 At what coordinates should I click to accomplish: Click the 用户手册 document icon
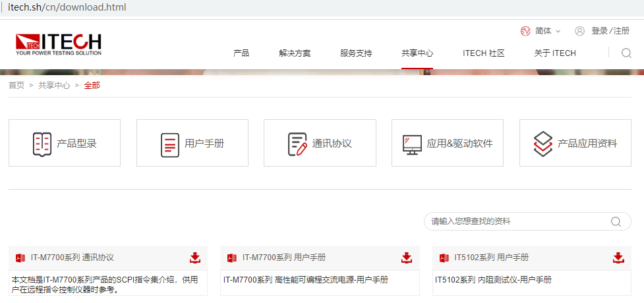170,145
